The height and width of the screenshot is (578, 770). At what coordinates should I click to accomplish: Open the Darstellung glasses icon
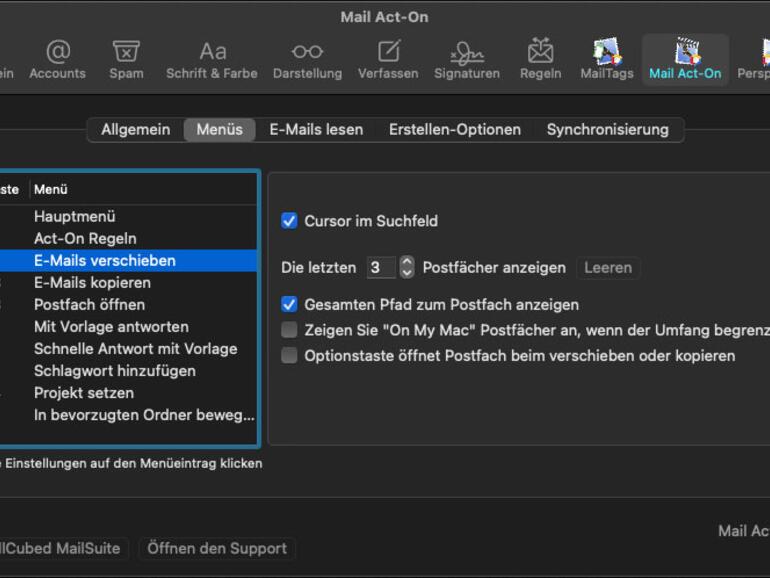coord(307,59)
